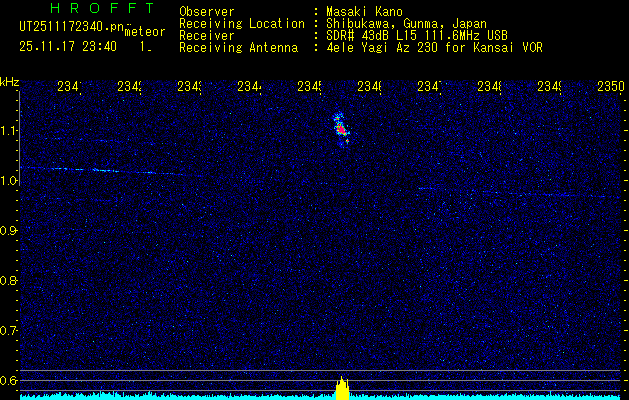Image resolution: width=629 pixels, height=400 pixels.
Task: Select 4ele Yagi Az 230 antenna description
Action: [434, 48]
